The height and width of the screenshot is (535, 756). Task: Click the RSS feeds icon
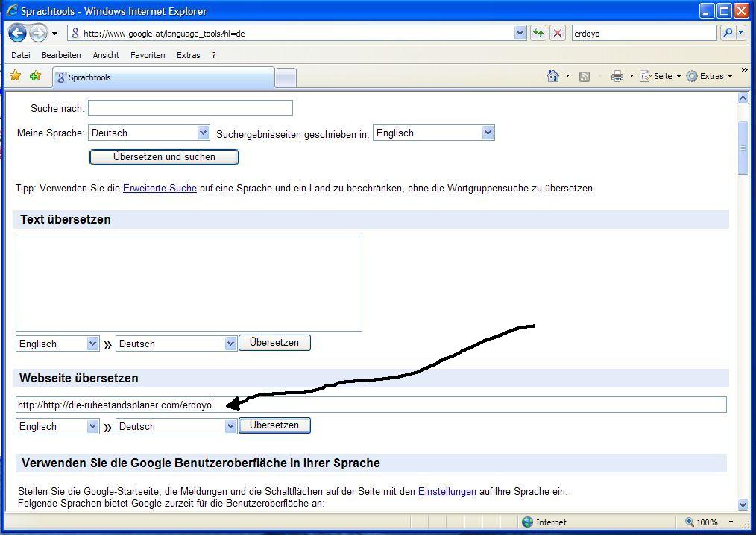(x=585, y=76)
